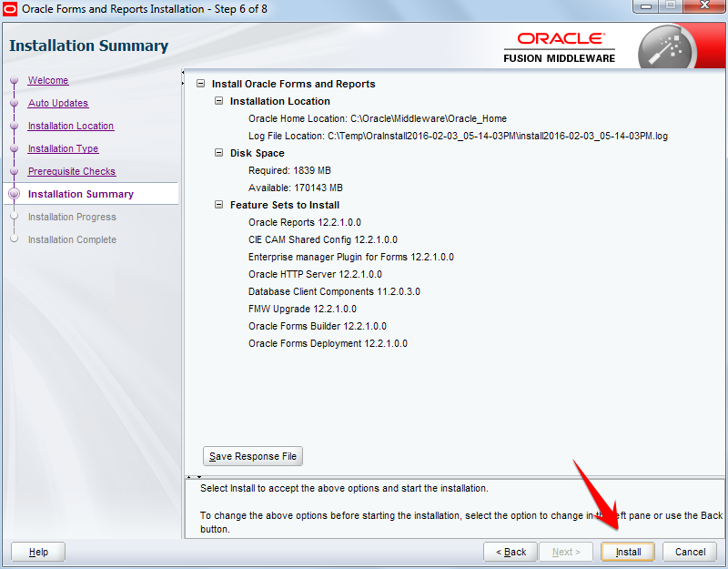Image resolution: width=728 pixels, height=569 pixels.
Task: Select Oracle HTTP Server 12.2.1.0.0 entry
Action: (x=315, y=274)
